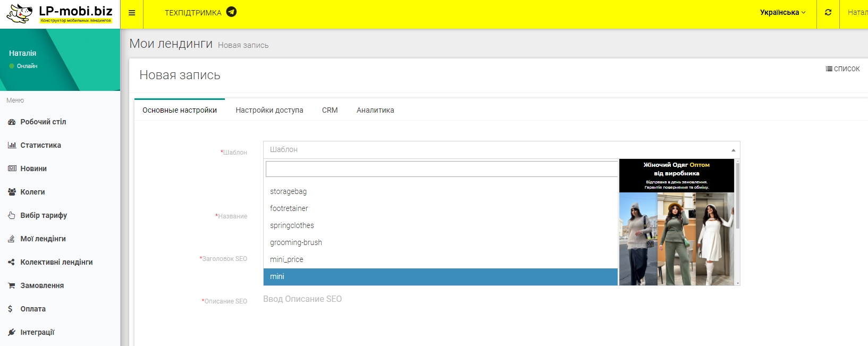Screen dimensions: 868x346
Task: Click the refresh arrows icon in header
Action: point(828,12)
